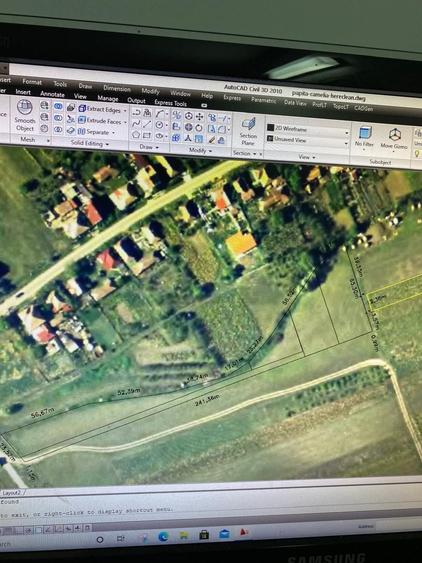
Task: Click the Task View taskbar button
Action: pos(121,539)
